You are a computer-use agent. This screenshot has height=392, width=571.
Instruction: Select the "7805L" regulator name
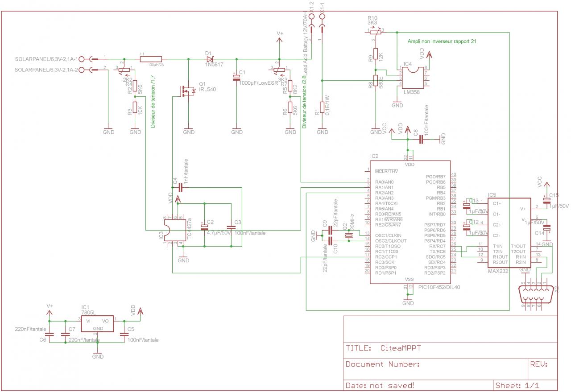click(89, 313)
